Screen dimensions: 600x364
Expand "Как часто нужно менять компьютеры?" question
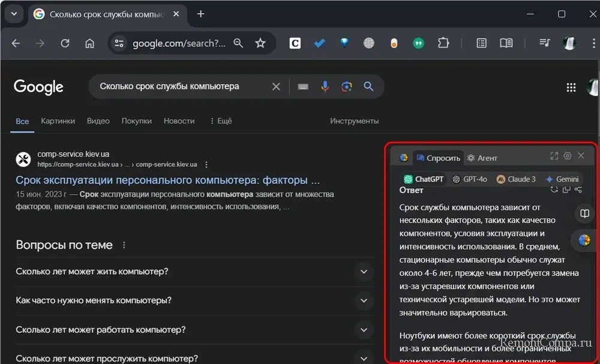(x=363, y=300)
